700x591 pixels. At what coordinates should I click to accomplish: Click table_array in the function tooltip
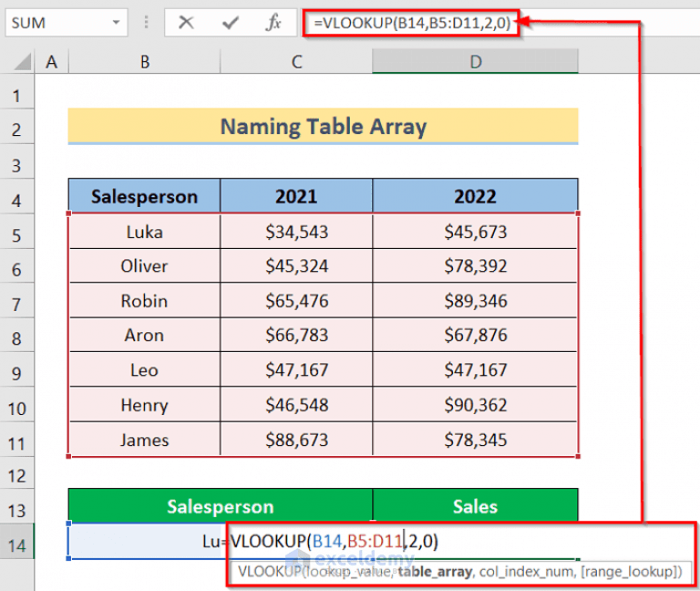tap(435, 571)
